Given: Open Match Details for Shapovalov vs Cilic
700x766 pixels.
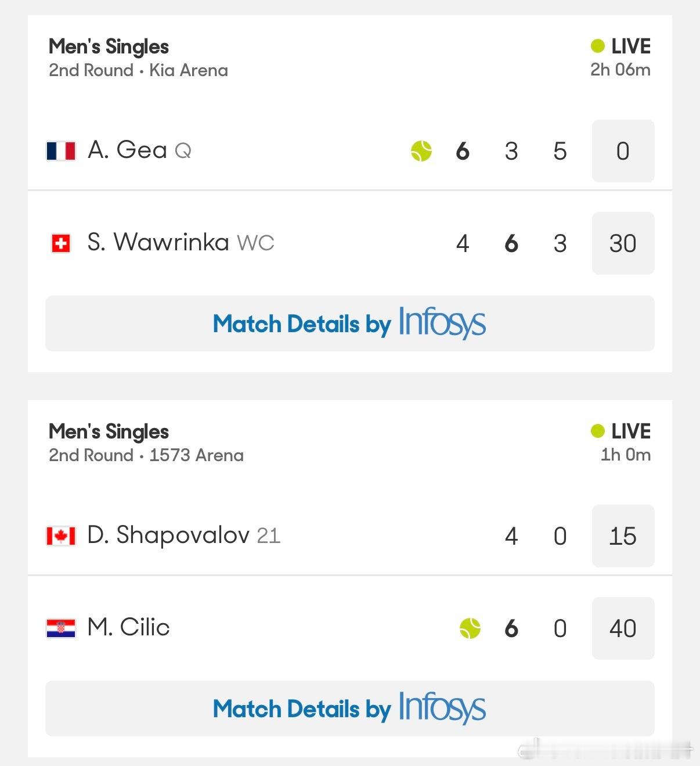Looking at the screenshot, I should coord(350,709).
